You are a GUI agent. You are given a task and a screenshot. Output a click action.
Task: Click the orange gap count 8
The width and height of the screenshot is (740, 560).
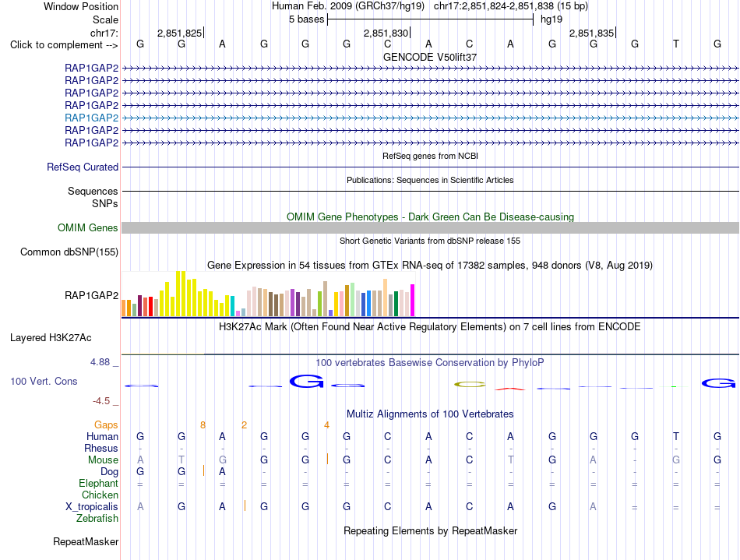[x=203, y=425]
